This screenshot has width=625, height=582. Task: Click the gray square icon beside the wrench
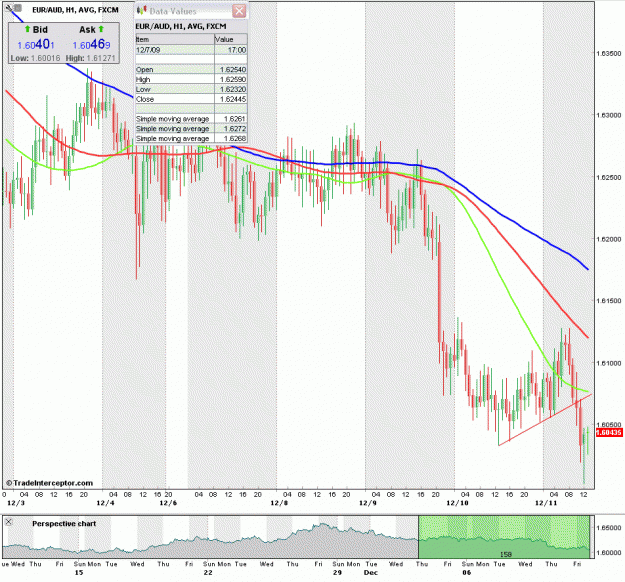(18, 7)
